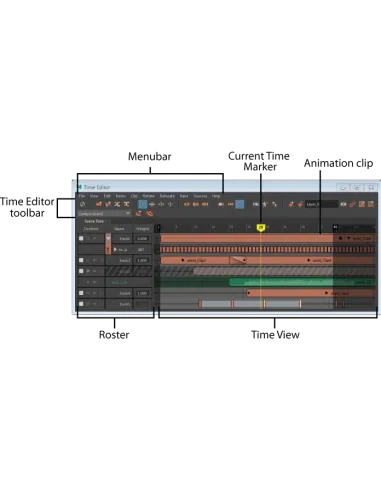Click the Controls column header in the roster

[91, 229]
